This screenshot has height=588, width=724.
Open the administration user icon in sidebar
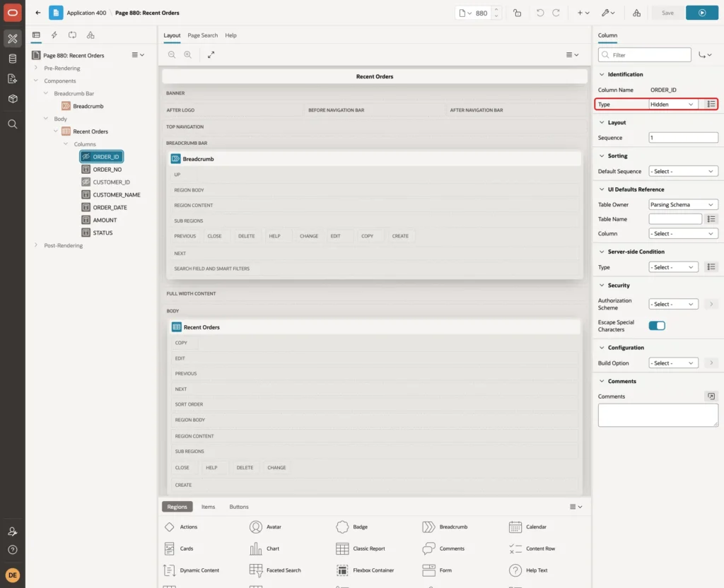(x=13, y=531)
